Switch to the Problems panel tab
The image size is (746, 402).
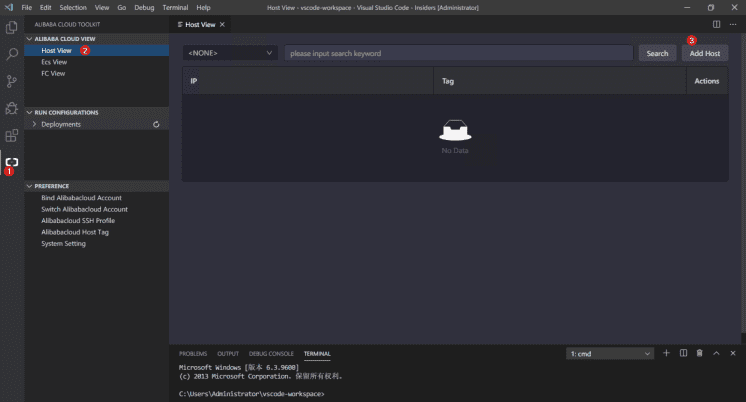[193, 353]
